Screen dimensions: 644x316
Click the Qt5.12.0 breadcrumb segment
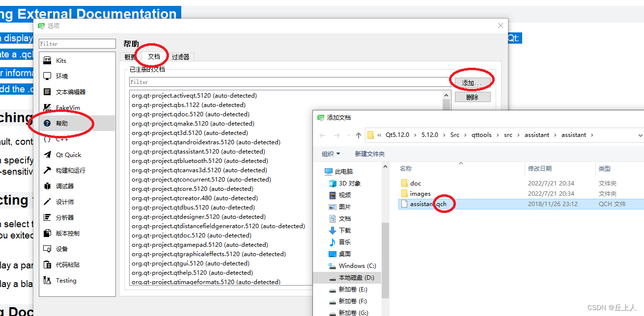[x=397, y=135]
